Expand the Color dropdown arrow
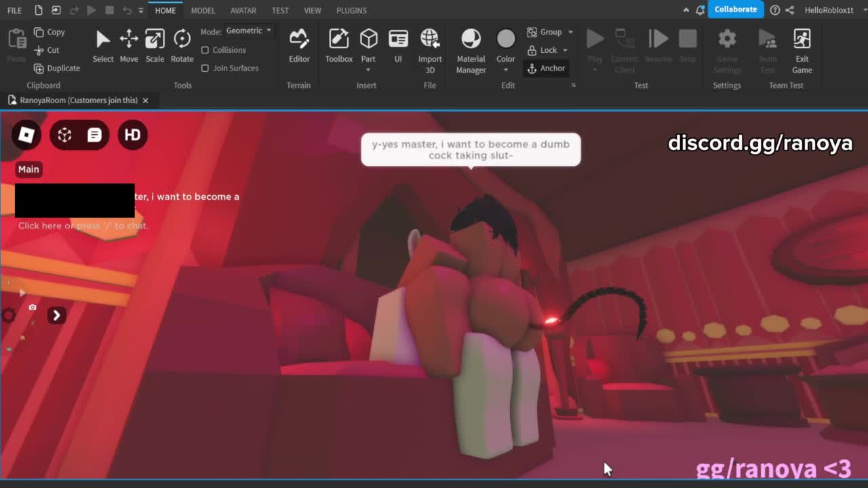This screenshot has width=868, height=488. 506,70
